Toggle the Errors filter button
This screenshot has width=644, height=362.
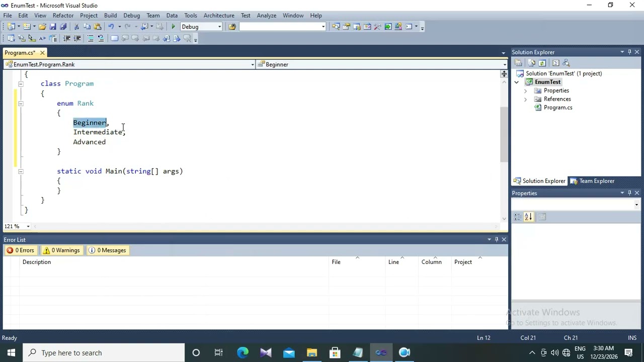coord(20,250)
